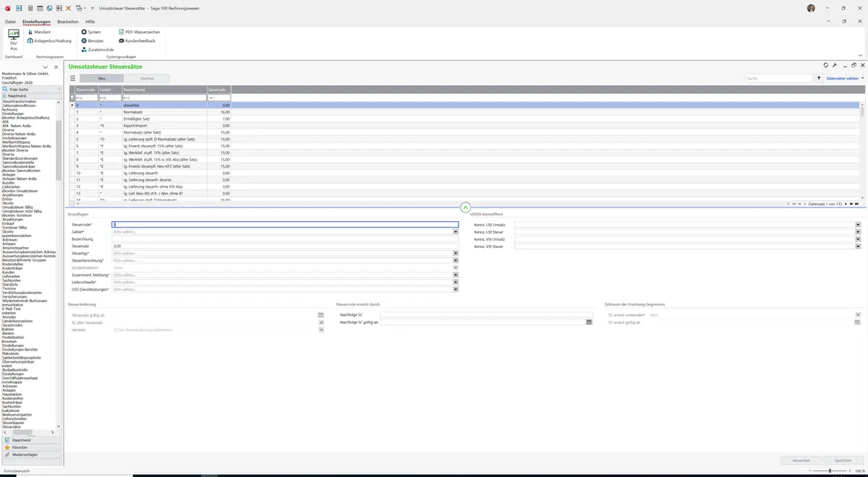Open the Bearbeiten menu
868x477 pixels.
pyautogui.click(x=68, y=22)
